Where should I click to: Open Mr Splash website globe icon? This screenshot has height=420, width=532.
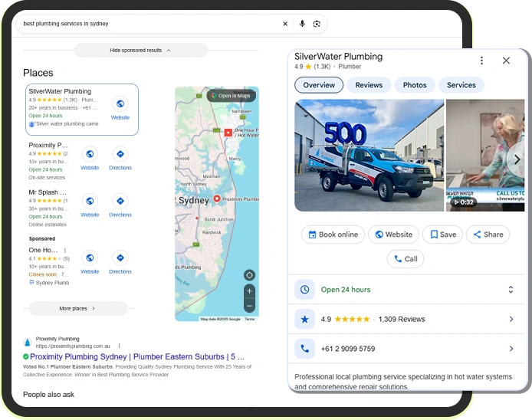pyautogui.click(x=90, y=201)
